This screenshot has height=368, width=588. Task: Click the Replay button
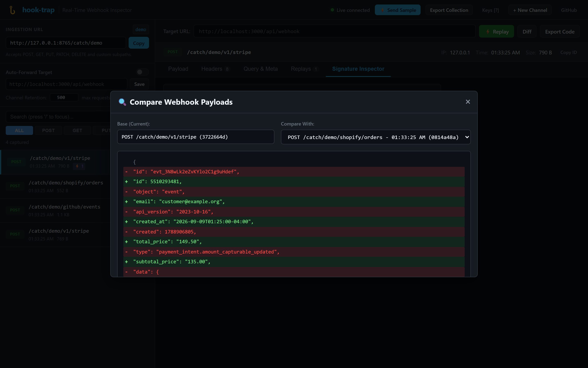[x=496, y=31]
